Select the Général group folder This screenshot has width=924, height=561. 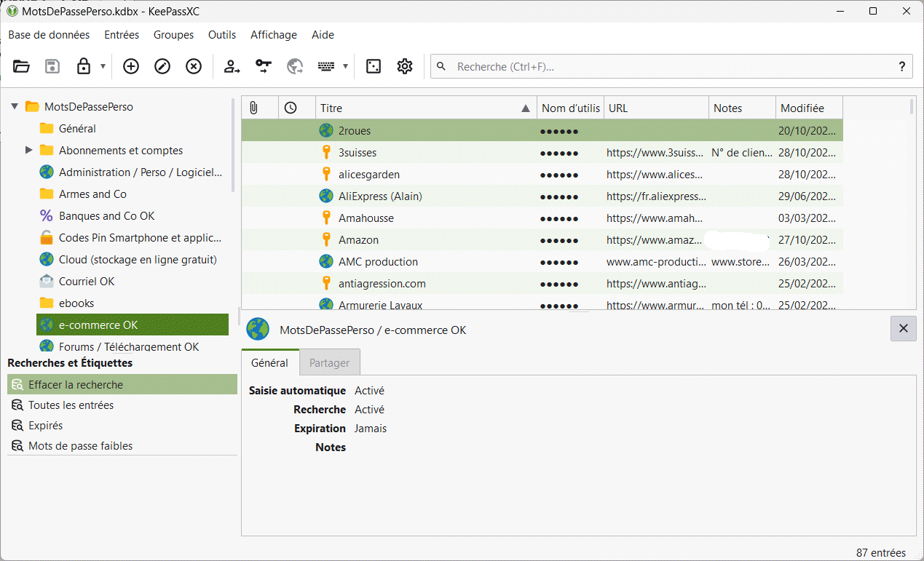(133, 129)
